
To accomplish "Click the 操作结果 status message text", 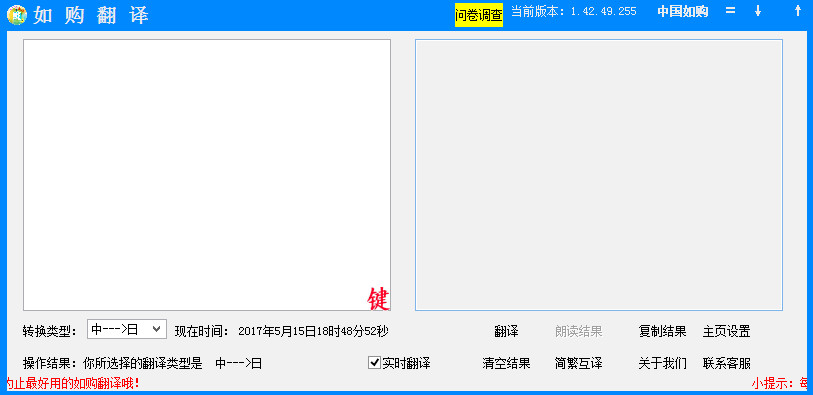I will point(143,363).
